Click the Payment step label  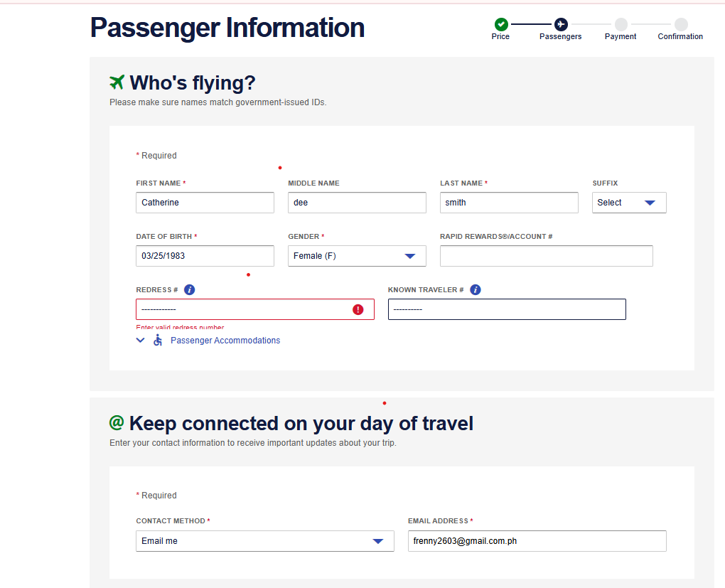tap(621, 37)
